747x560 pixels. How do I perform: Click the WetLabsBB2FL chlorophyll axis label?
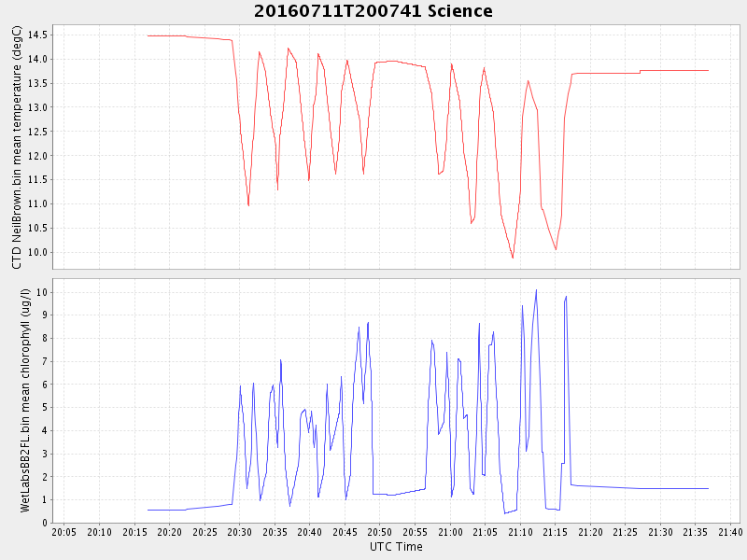17,400
